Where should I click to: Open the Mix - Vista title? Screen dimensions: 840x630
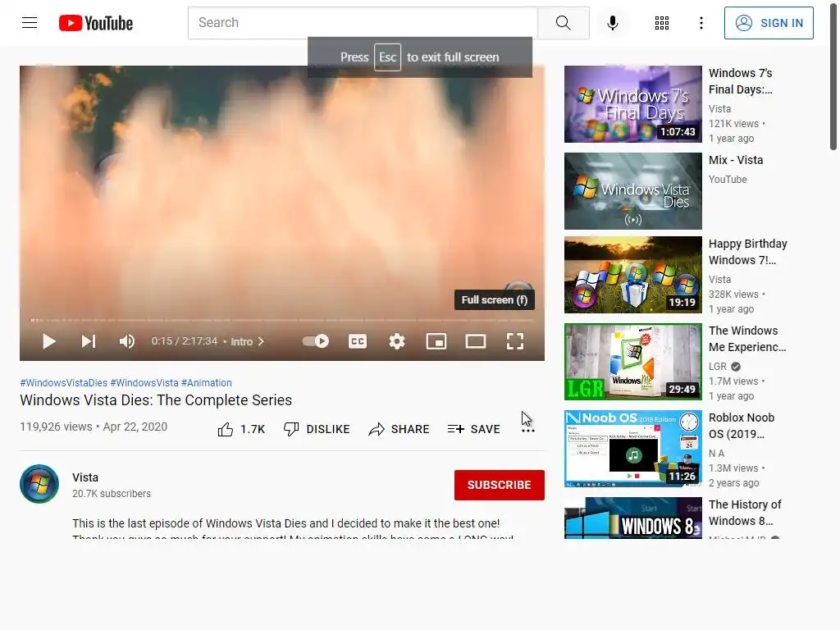tap(736, 160)
